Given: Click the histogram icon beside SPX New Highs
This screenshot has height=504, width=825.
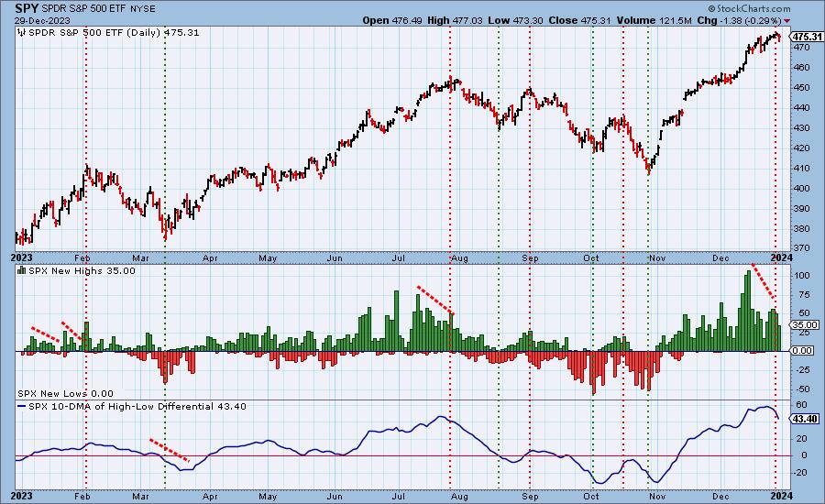Looking at the screenshot, I should point(22,270).
